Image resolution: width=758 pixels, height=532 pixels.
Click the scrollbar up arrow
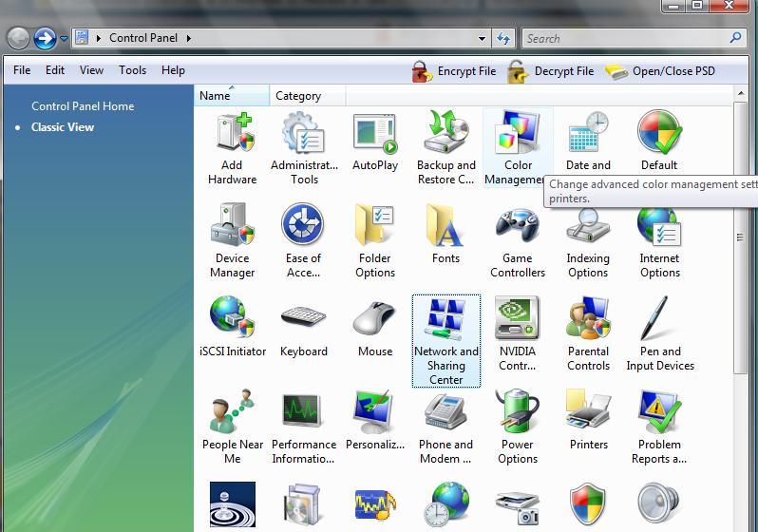click(741, 93)
